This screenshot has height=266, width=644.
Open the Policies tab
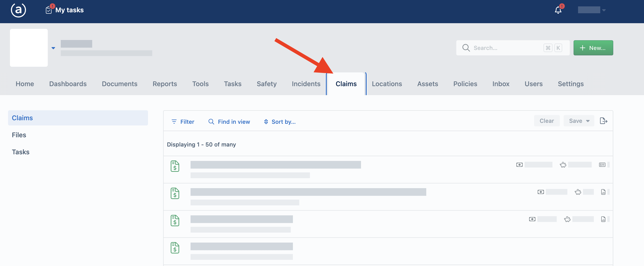pos(465,84)
